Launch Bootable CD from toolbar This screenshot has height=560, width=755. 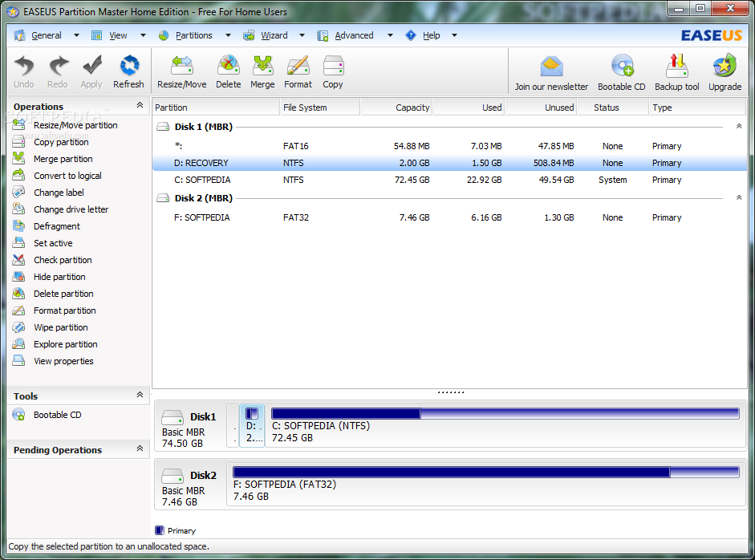click(622, 73)
